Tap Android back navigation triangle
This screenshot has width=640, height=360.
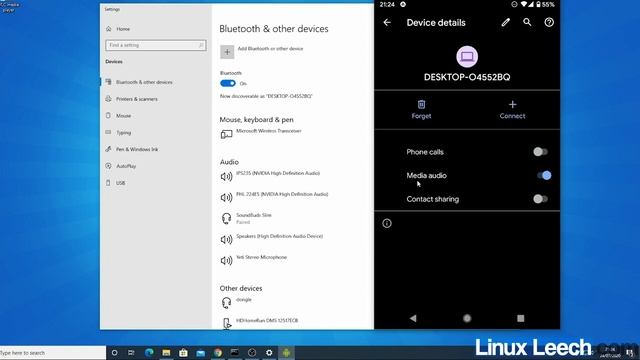pos(413,318)
